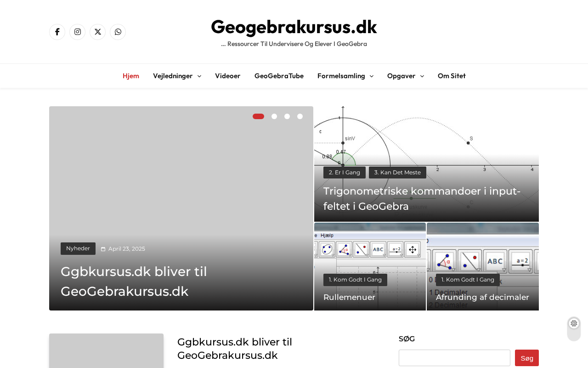The width and height of the screenshot is (588, 368).
Task: Click the site tagline about Ressourcer
Action: 294,44
